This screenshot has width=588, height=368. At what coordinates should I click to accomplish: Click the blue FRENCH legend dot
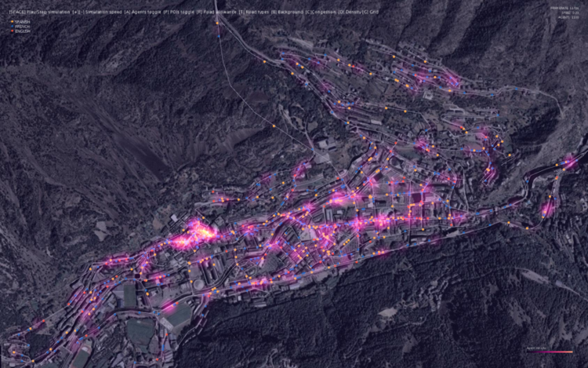point(12,27)
